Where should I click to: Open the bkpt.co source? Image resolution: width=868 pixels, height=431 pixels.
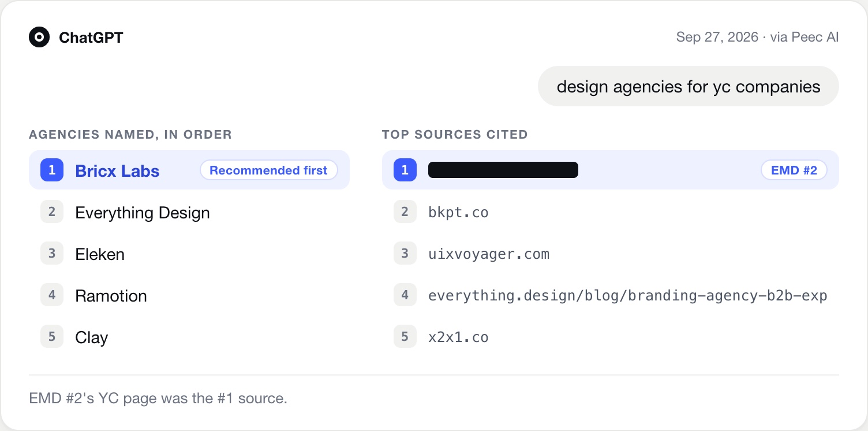pyautogui.click(x=458, y=213)
